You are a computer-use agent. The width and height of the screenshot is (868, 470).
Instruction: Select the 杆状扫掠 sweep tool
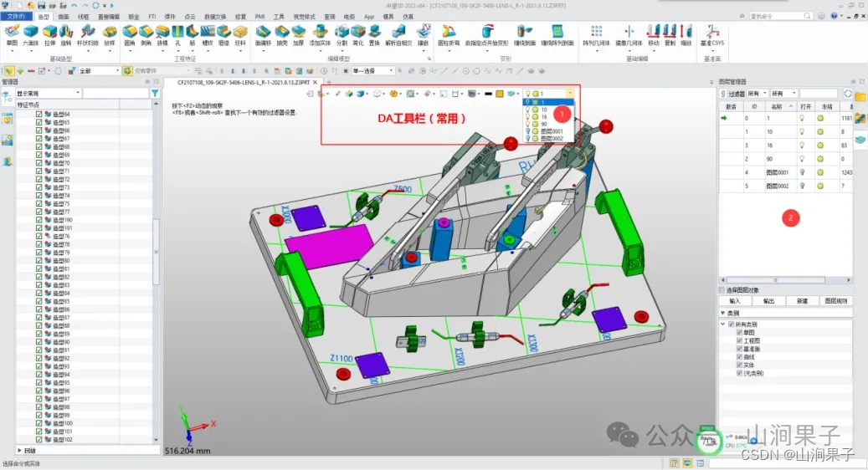click(x=87, y=35)
